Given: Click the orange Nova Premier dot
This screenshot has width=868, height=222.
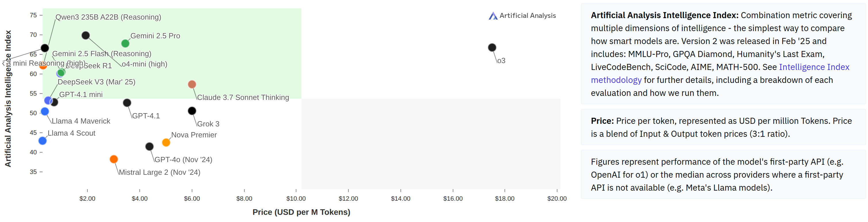Looking at the screenshot, I should (166, 142).
